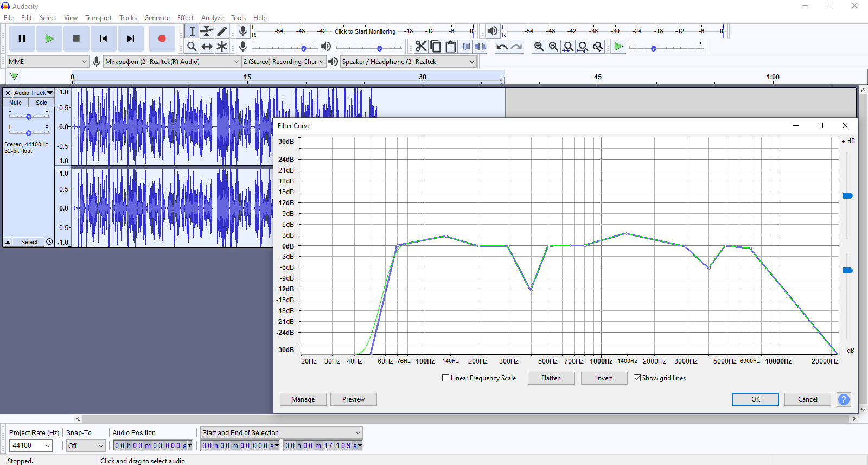The height and width of the screenshot is (465, 868).
Task: Click Skip to Start button
Action: (103, 39)
